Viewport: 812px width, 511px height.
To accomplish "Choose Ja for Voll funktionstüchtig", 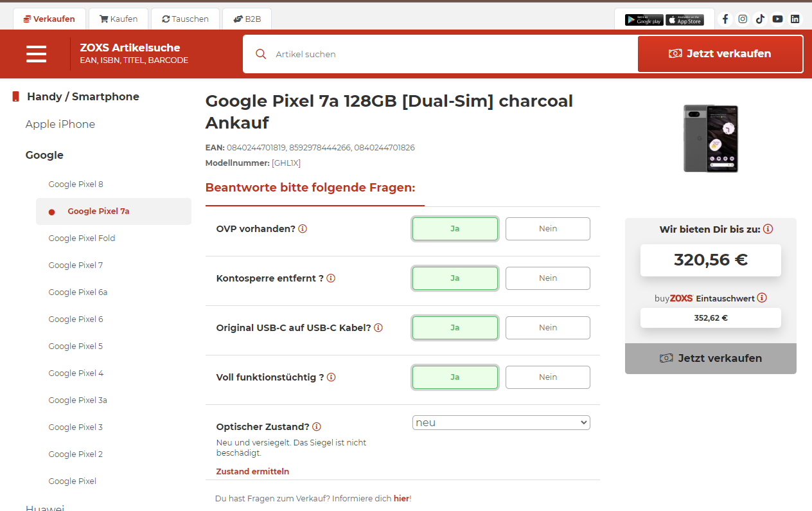I will pos(455,377).
